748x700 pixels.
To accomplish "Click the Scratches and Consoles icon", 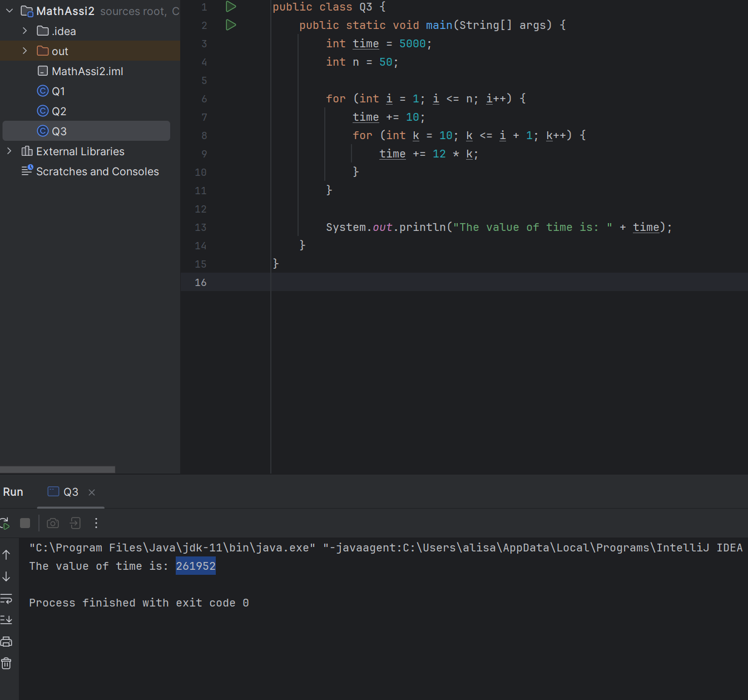I will click(x=27, y=170).
